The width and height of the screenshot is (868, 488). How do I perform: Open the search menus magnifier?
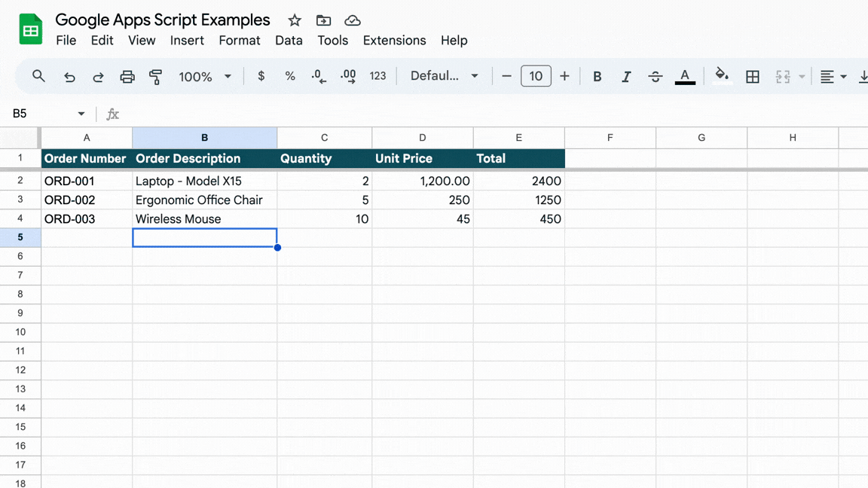pos(38,76)
